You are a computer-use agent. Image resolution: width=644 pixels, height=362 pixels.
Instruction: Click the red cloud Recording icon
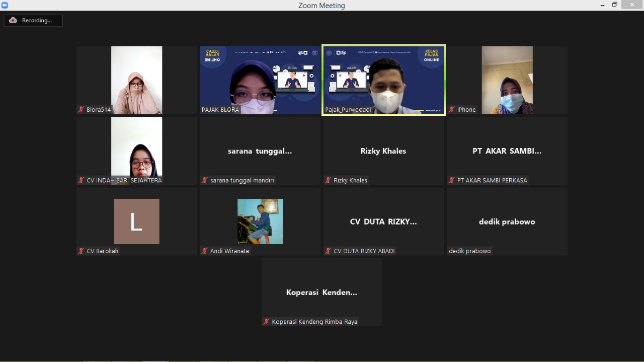point(13,21)
